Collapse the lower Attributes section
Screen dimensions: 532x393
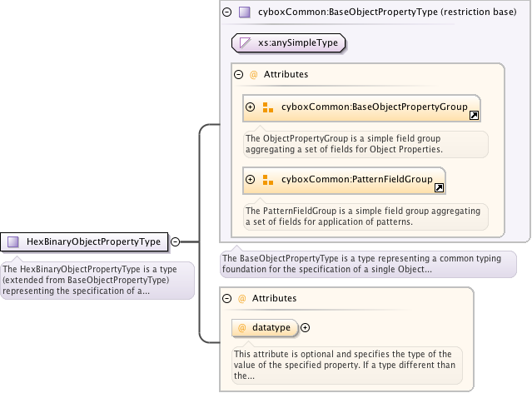coord(227,297)
